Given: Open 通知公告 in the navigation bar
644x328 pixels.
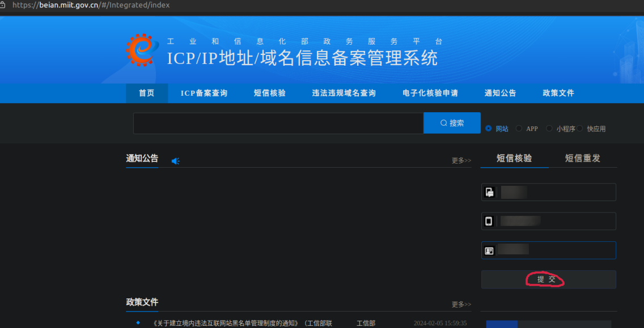Looking at the screenshot, I should pyautogui.click(x=500, y=93).
